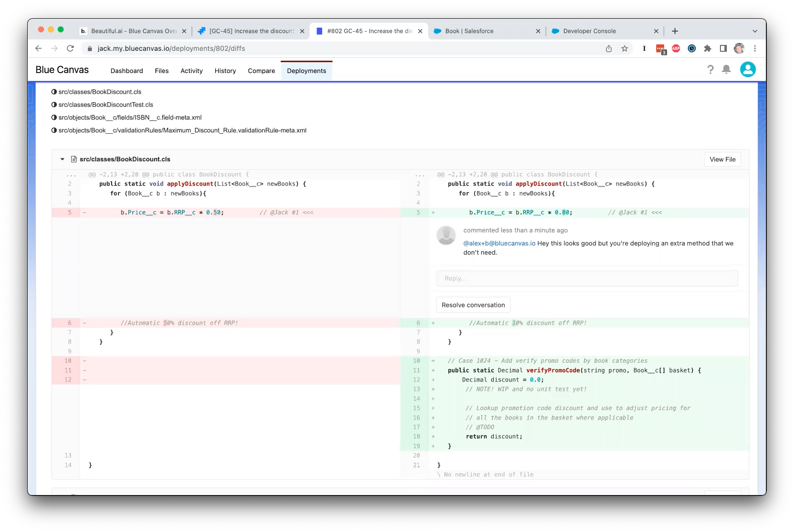Image resolution: width=794 pixels, height=532 pixels.
Task: Click the commenter's grey avatar
Action: [446, 235]
